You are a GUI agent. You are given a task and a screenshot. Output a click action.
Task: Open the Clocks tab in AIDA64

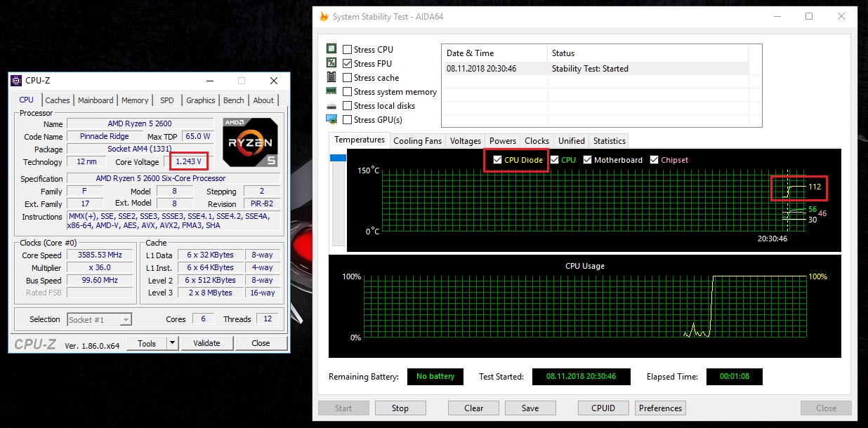537,140
